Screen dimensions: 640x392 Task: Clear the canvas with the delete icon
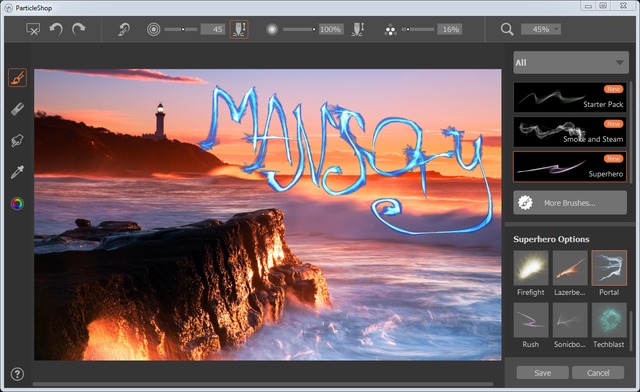pyautogui.click(x=33, y=29)
